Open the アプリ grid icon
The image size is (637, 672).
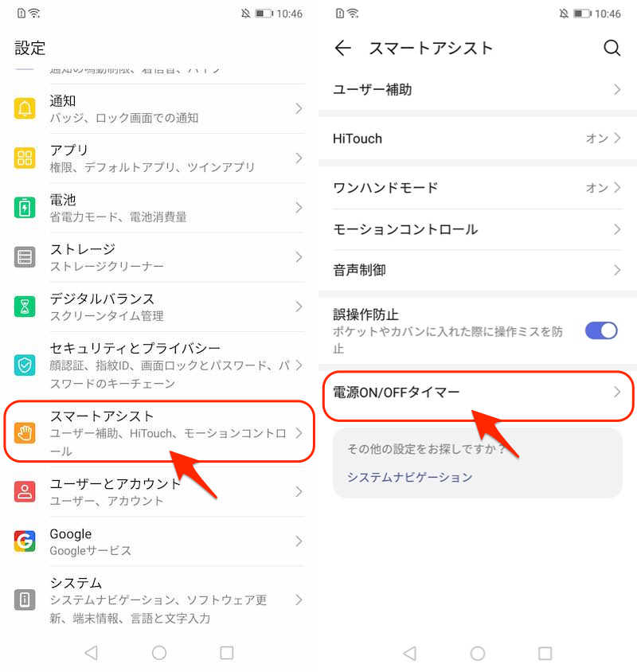click(25, 158)
